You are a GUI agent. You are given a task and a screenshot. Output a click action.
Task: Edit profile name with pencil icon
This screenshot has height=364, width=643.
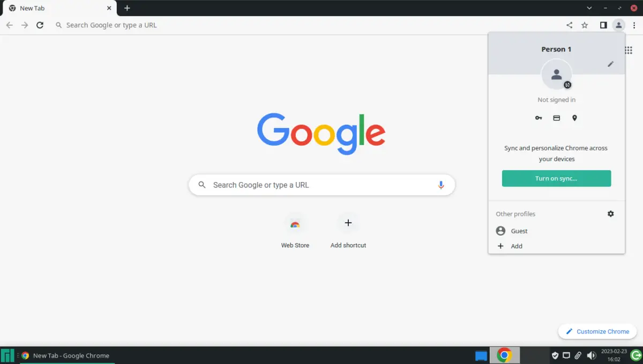tap(610, 64)
